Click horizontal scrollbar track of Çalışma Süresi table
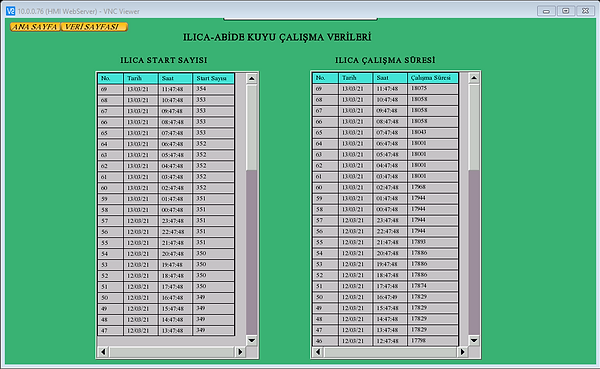Image resolution: width=600 pixels, height=369 pixels. pos(390,351)
